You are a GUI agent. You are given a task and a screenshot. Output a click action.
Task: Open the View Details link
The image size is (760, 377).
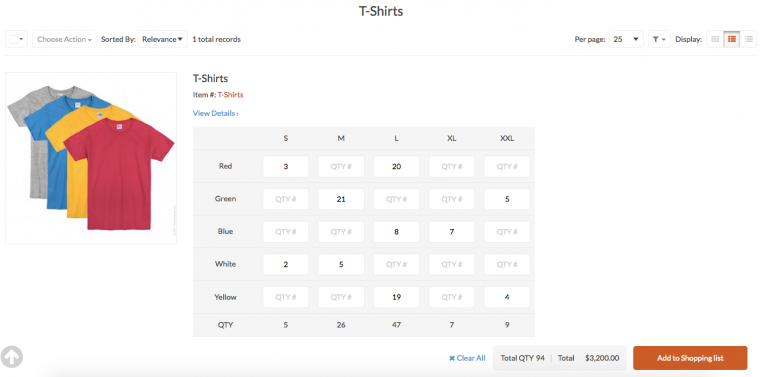(216, 113)
